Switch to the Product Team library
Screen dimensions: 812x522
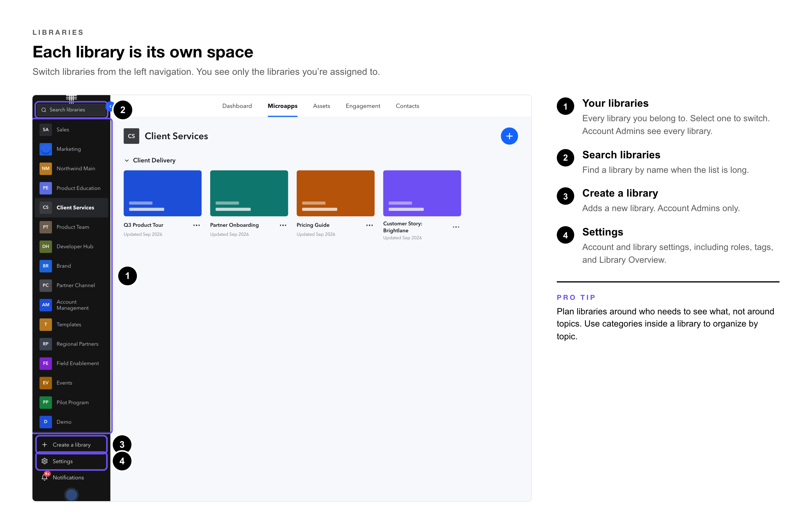pyautogui.click(x=72, y=227)
